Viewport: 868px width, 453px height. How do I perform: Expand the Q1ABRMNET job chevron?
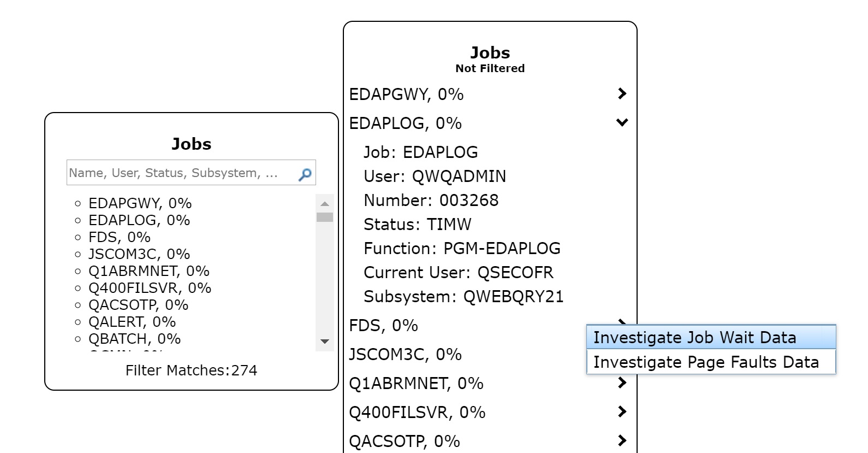(621, 383)
